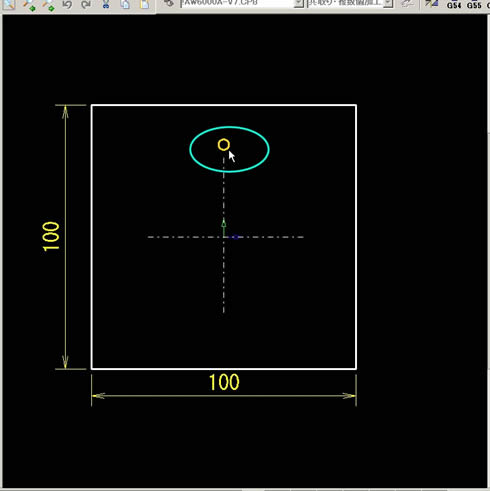The height and width of the screenshot is (491, 490).
Task: Open the machining type dropdown arrow
Action: click(388, 3)
